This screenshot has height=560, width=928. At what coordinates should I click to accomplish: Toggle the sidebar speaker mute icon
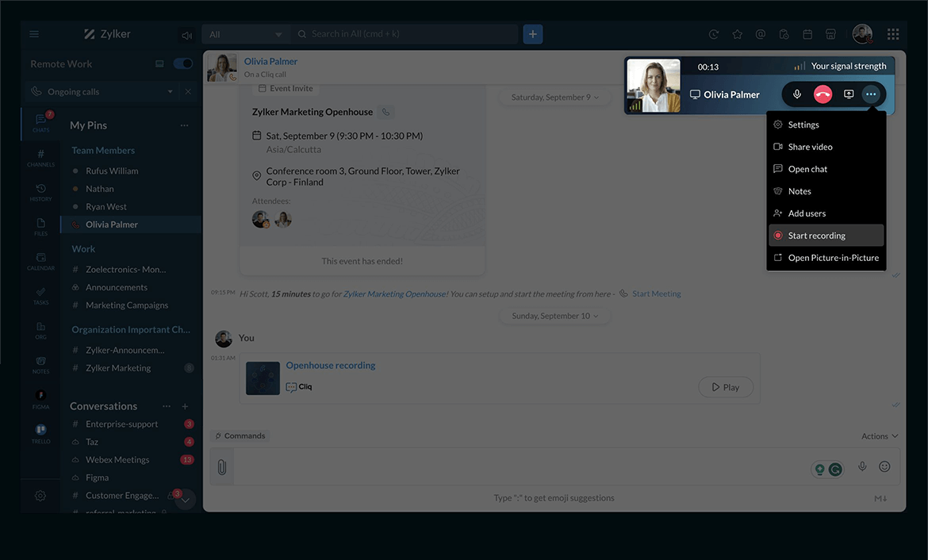pyautogui.click(x=186, y=35)
